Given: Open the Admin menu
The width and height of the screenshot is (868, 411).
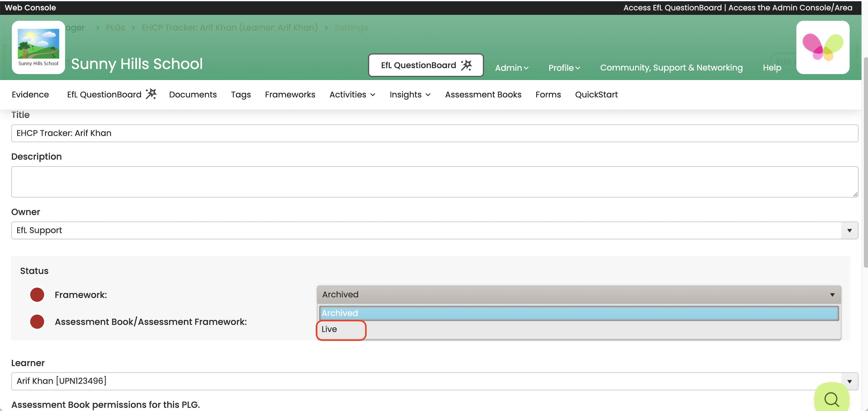Looking at the screenshot, I should [x=511, y=68].
